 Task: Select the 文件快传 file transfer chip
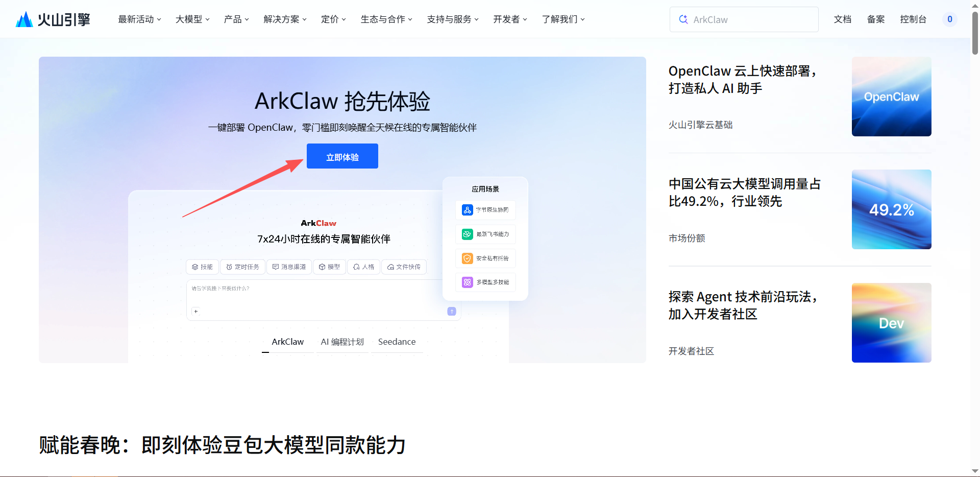404,267
